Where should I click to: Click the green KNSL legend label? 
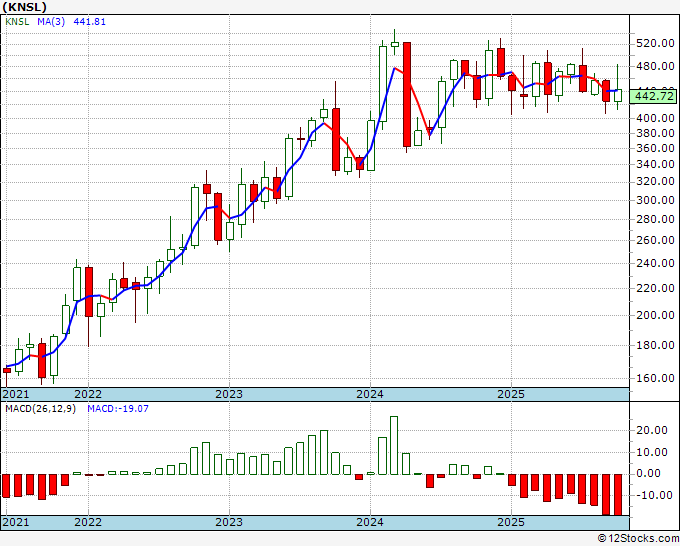(17, 21)
